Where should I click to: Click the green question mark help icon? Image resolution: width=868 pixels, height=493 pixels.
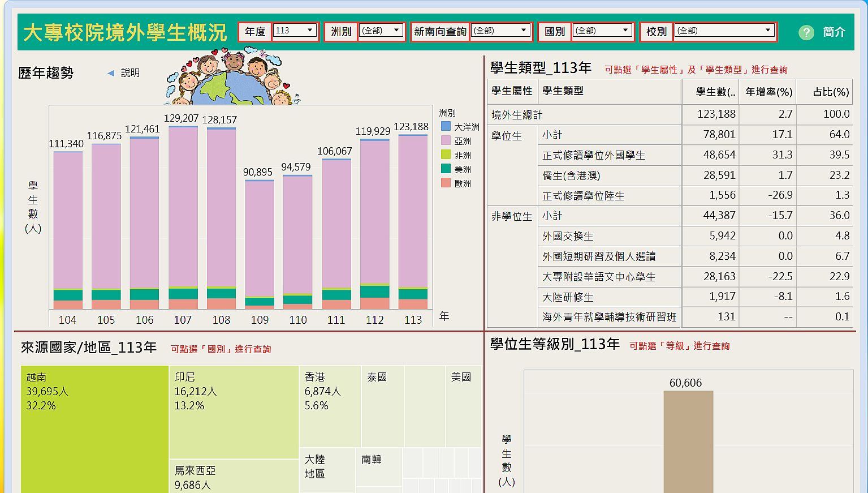[x=806, y=32]
